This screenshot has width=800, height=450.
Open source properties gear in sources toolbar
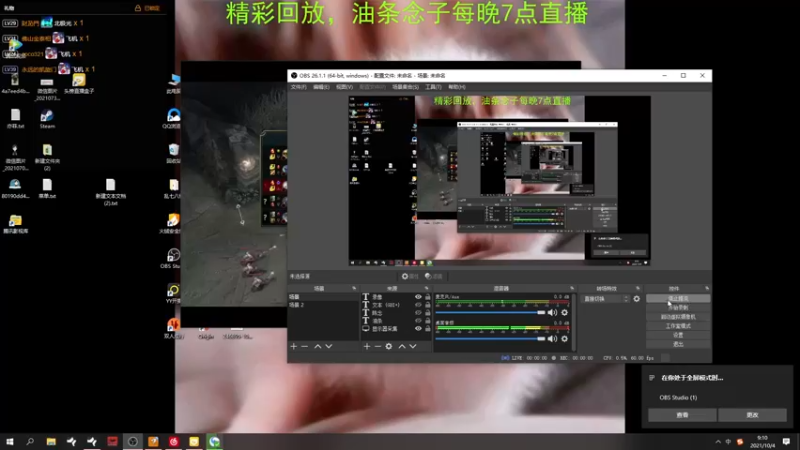[x=389, y=346]
